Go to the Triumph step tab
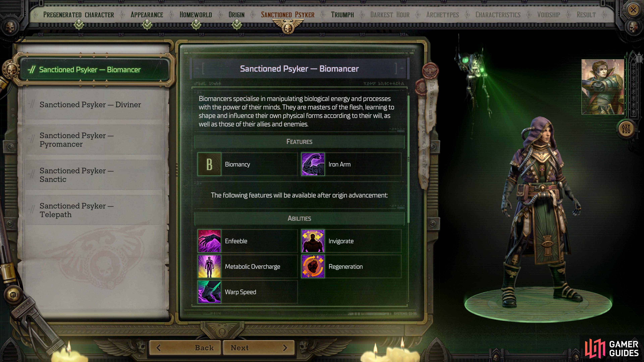 pos(342,15)
